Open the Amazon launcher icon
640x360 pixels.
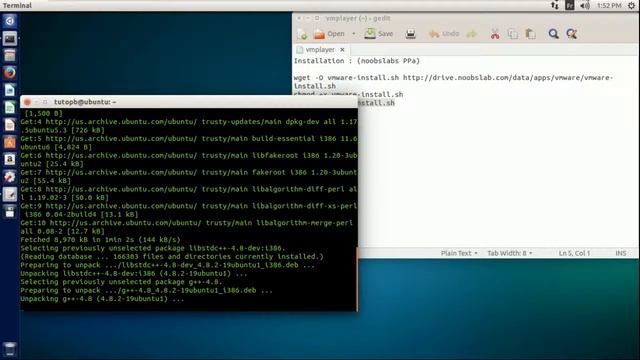pos(10,159)
